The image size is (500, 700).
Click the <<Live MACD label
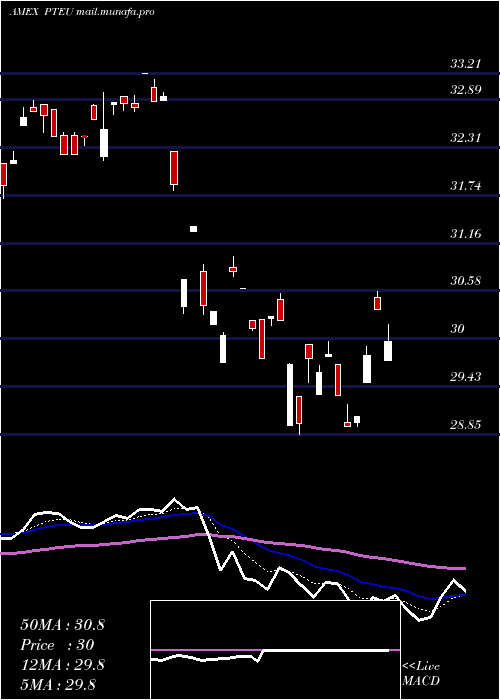[x=421, y=674]
